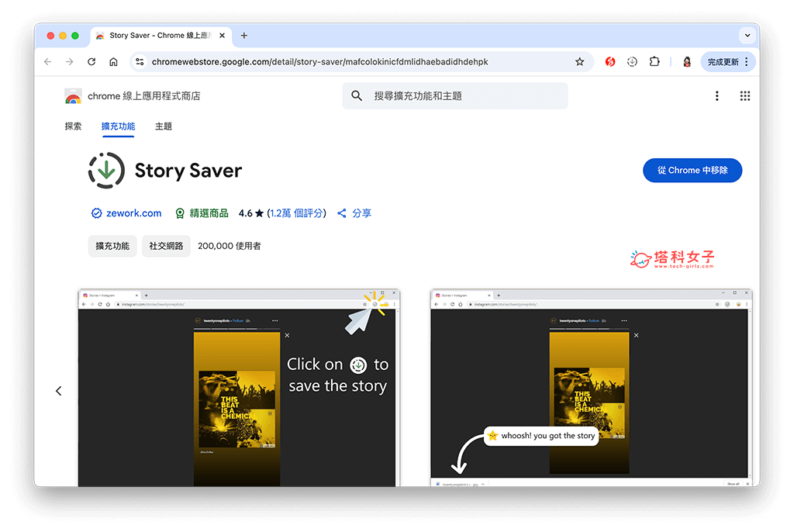Open the 'whoosh! you got the story' screenshot
The image size is (794, 532).
(x=591, y=388)
